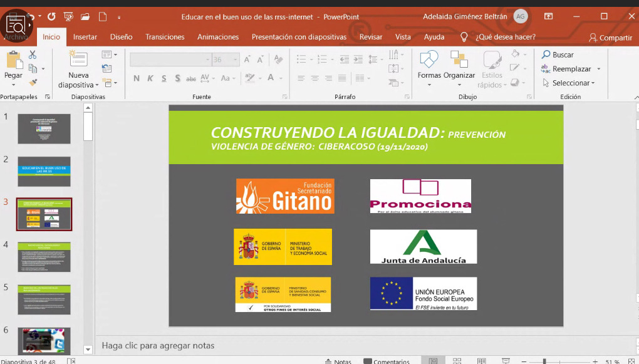The height and width of the screenshot is (364, 639).
Task: Open the Revisar tab
Action: point(371,37)
